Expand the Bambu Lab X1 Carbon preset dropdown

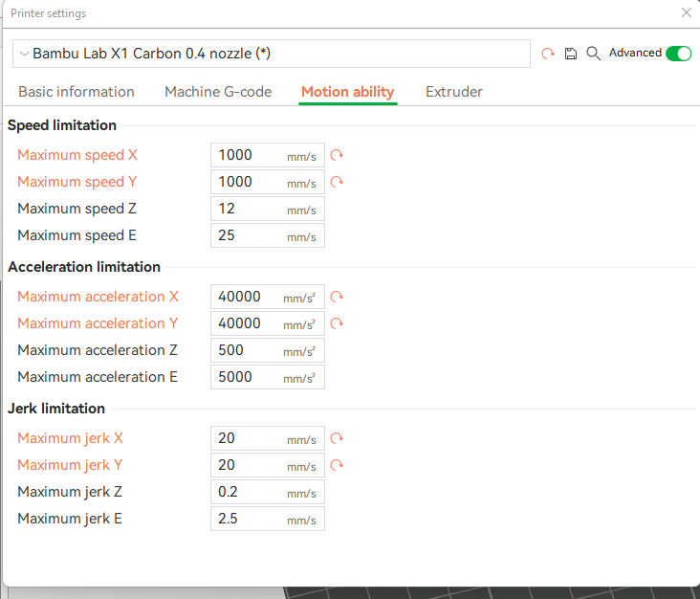271,54
